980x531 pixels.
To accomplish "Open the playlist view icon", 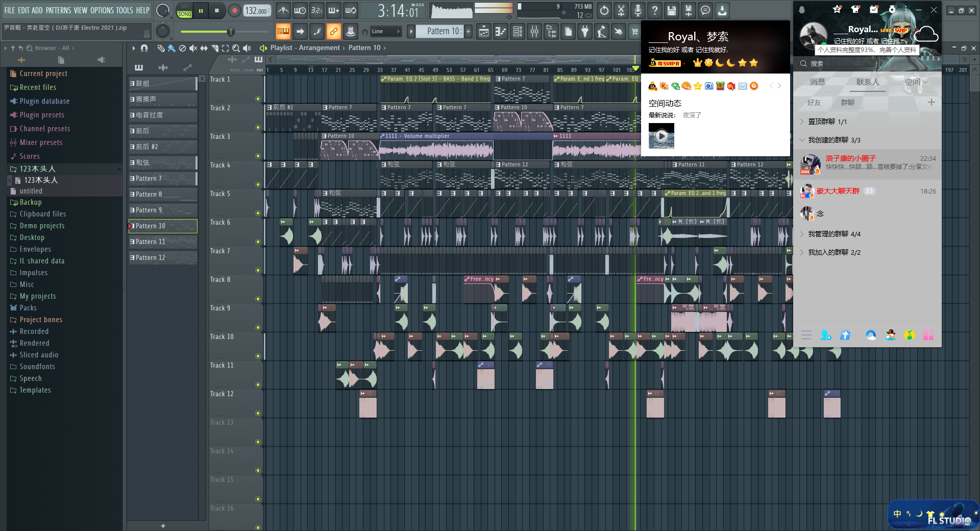I will click(484, 32).
